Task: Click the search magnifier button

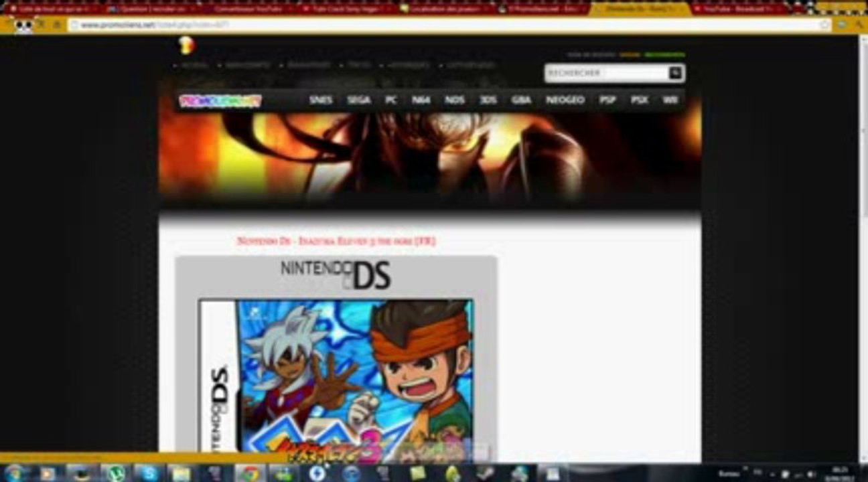Action: coord(676,73)
